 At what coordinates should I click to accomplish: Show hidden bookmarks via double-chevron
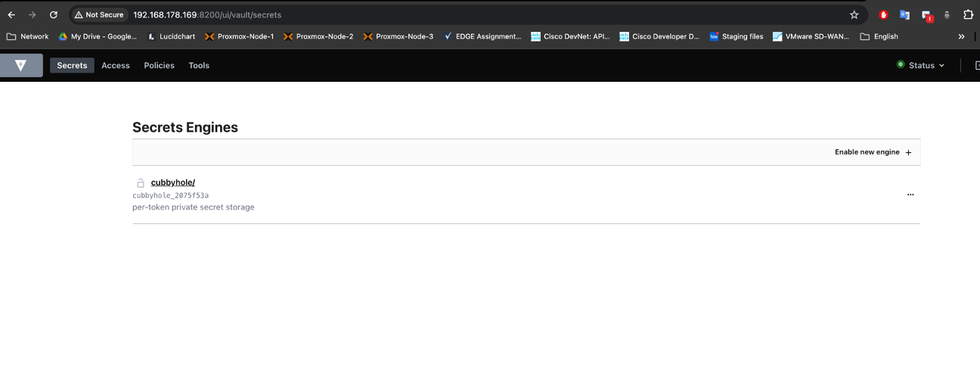coord(961,36)
